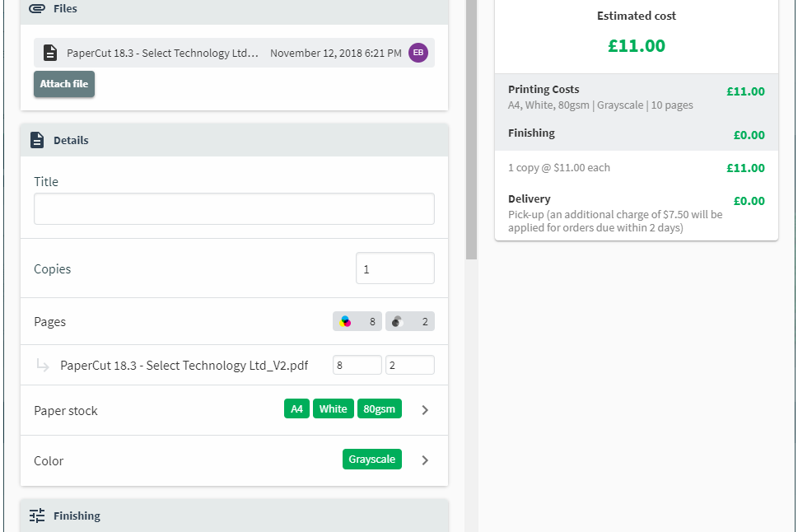
Task: Click the date 'November 12, 2018 6:21 PM'
Action: (x=336, y=53)
